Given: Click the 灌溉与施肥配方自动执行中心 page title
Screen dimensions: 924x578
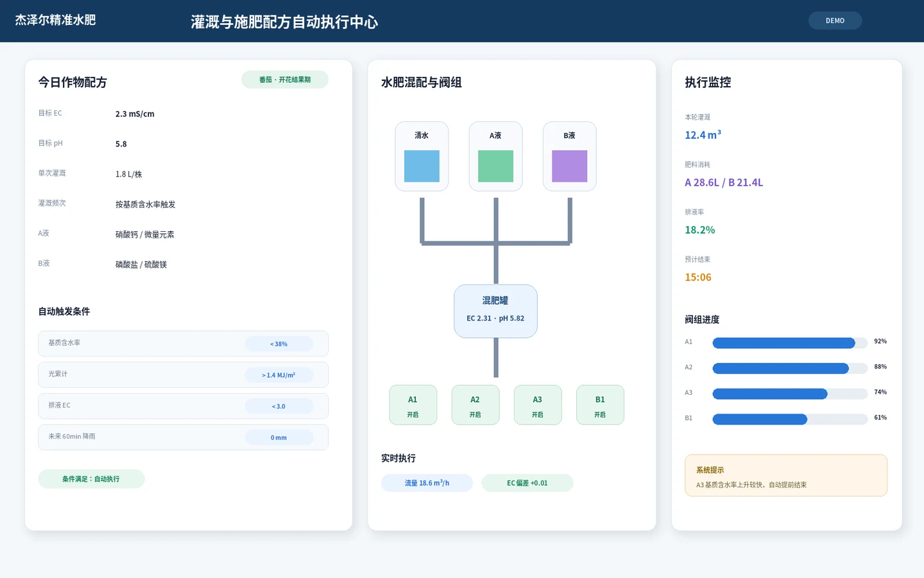Looking at the screenshot, I should (284, 22).
